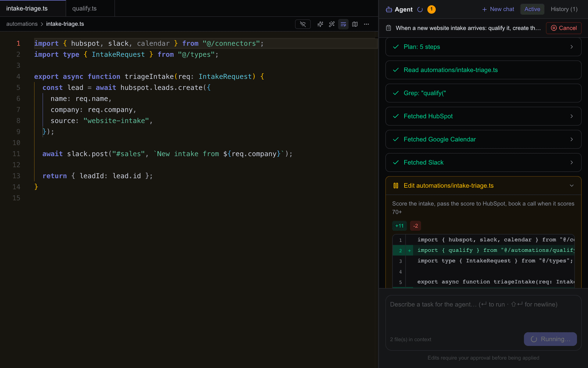Click the "@/connectors" import string on line 1
The image size is (588, 368).
pyautogui.click(x=231, y=43)
